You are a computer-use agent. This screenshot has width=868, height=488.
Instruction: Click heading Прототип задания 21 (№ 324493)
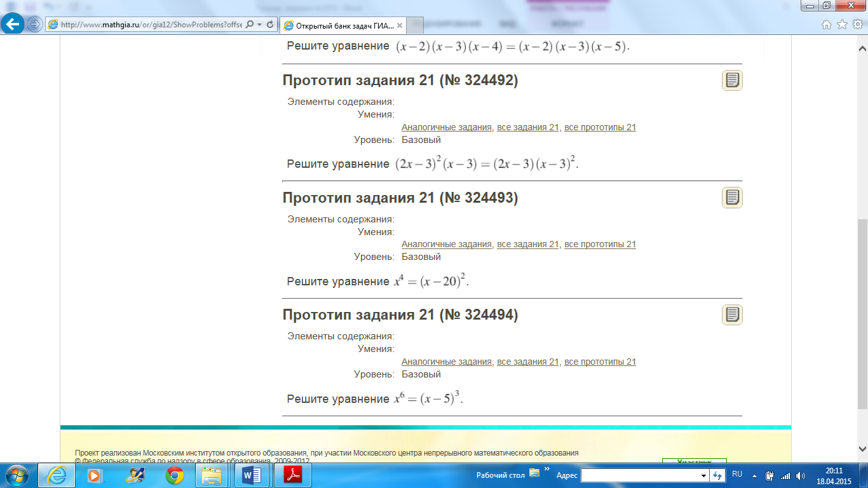(x=400, y=198)
